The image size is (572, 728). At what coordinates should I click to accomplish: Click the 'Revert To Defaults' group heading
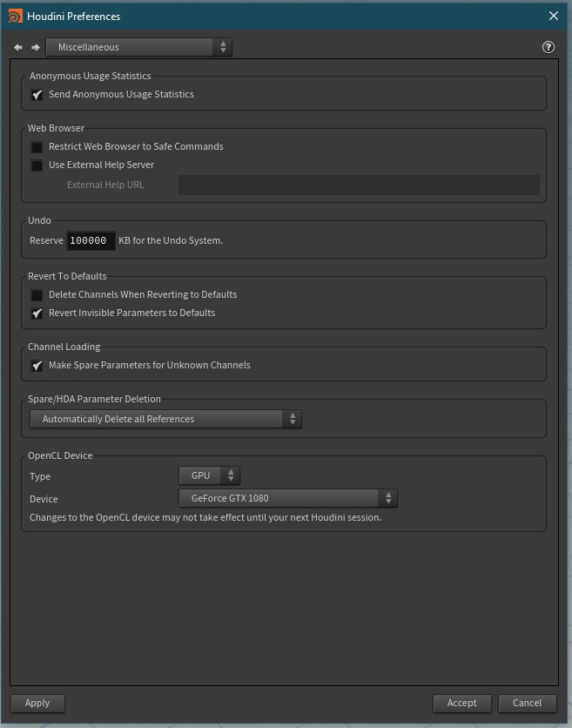point(67,276)
